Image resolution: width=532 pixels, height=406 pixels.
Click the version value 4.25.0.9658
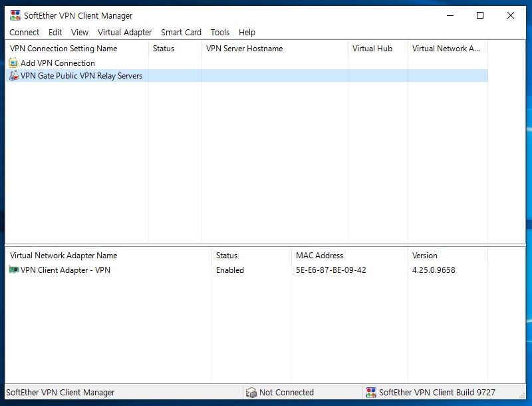point(434,270)
